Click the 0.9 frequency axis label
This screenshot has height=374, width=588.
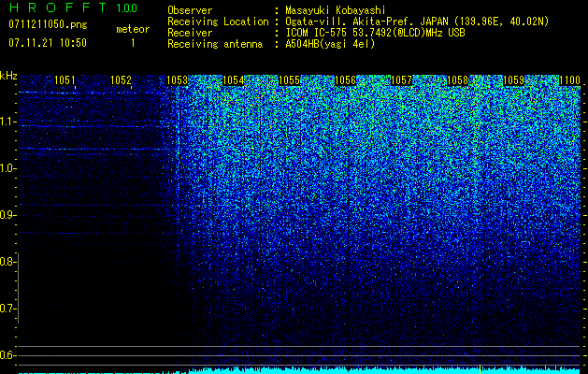[7, 215]
